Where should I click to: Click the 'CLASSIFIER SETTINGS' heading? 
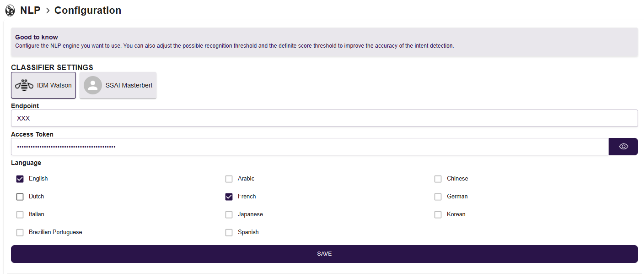point(52,68)
